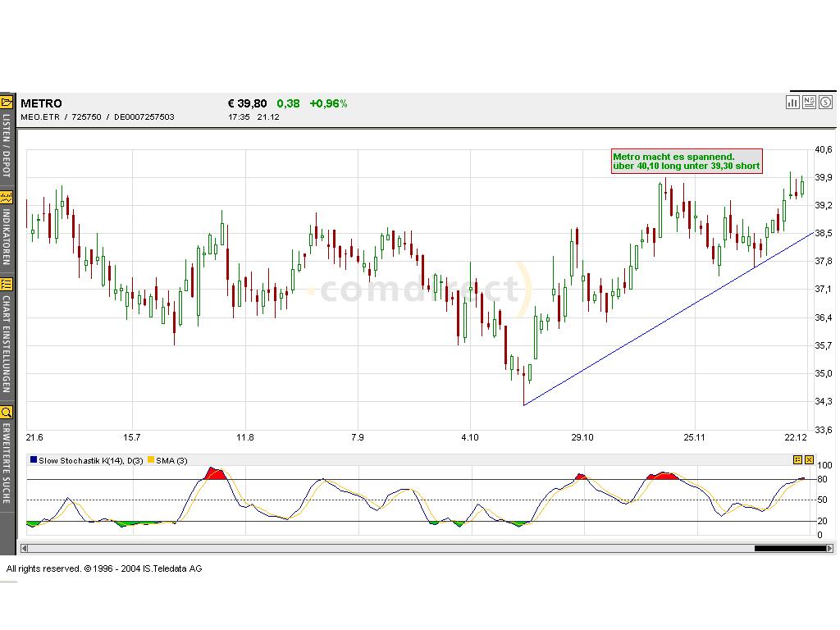Image resolution: width=840 pixels, height=630 pixels.
Task: Click the copyright text IS.Teledata AG
Action: 172,569
